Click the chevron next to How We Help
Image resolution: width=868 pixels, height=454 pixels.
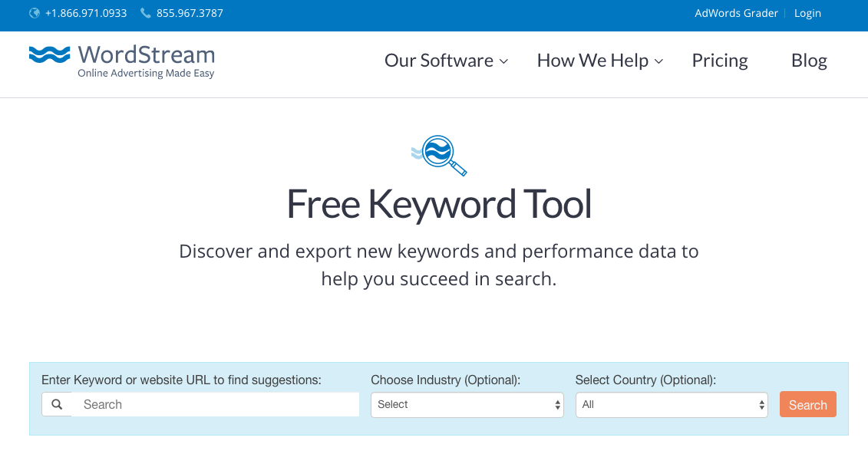coord(658,61)
